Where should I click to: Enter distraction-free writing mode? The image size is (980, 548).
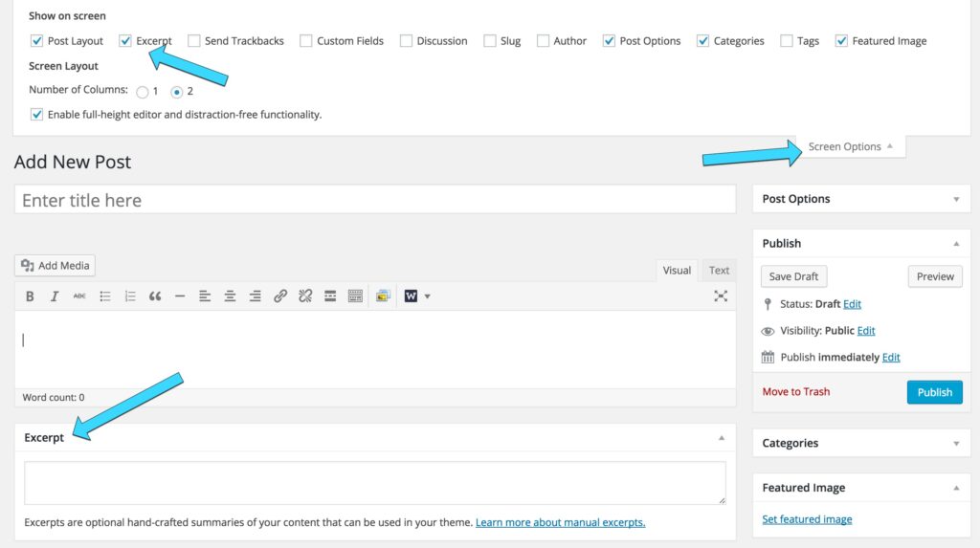coord(721,296)
